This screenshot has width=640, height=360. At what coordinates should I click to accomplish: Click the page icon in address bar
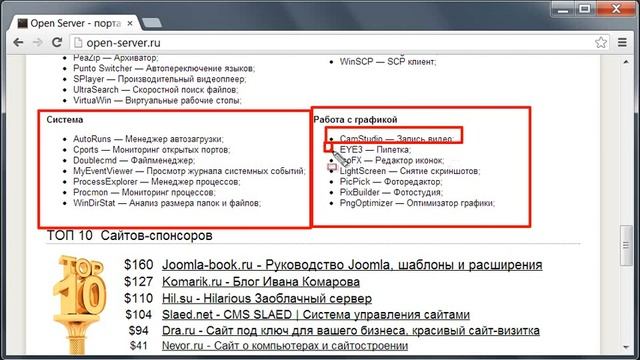[78, 42]
